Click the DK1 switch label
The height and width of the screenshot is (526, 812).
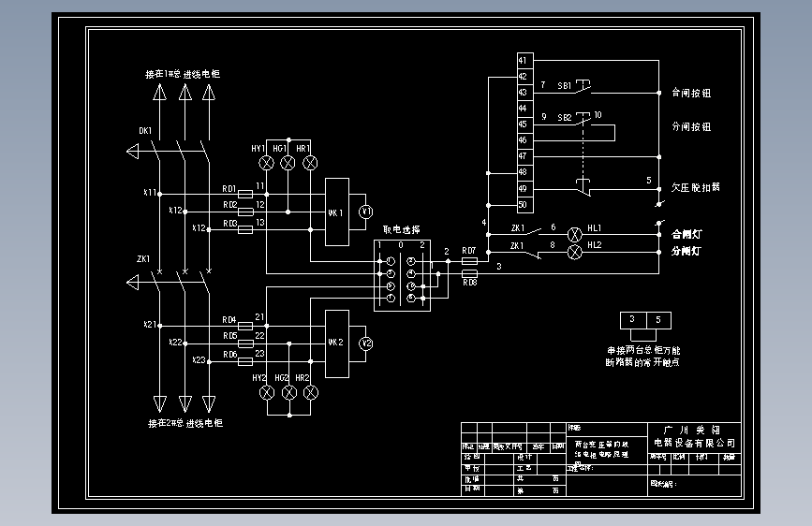(145, 131)
